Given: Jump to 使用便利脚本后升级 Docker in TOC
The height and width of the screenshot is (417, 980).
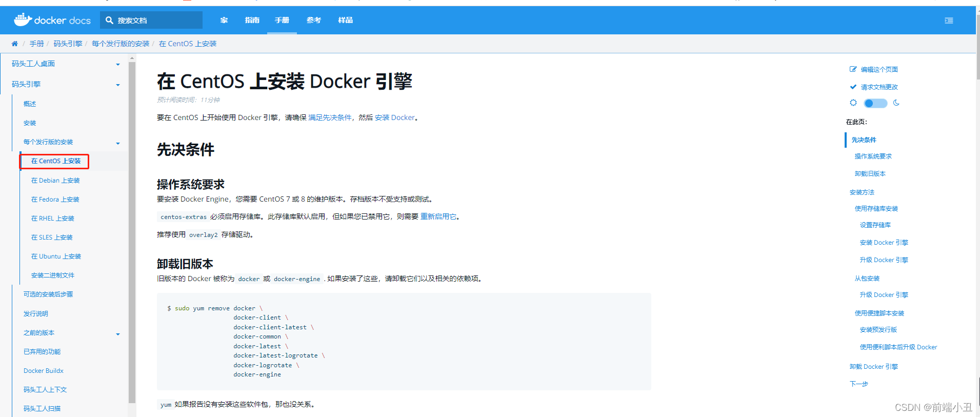Looking at the screenshot, I should click(x=898, y=347).
